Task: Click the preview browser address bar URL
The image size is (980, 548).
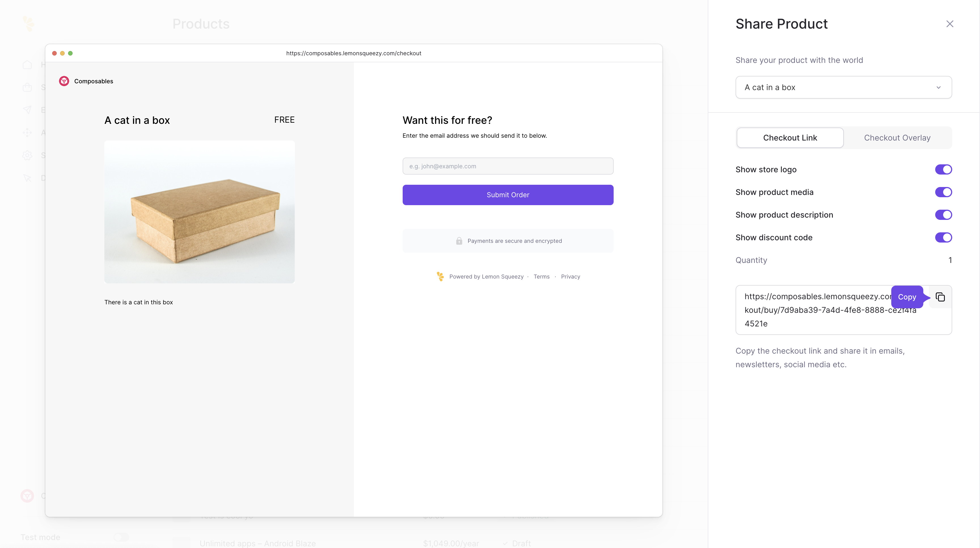Action: point(353,53)
